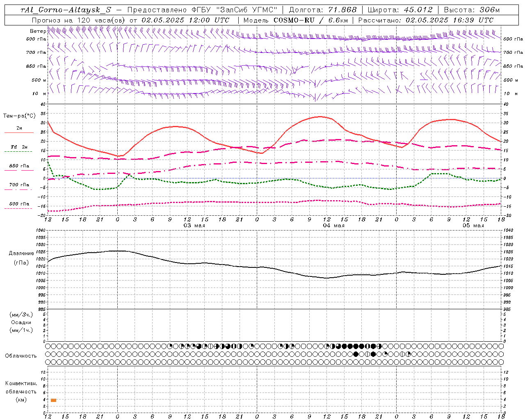Click the (км) unit label

[x=21, y=399]
